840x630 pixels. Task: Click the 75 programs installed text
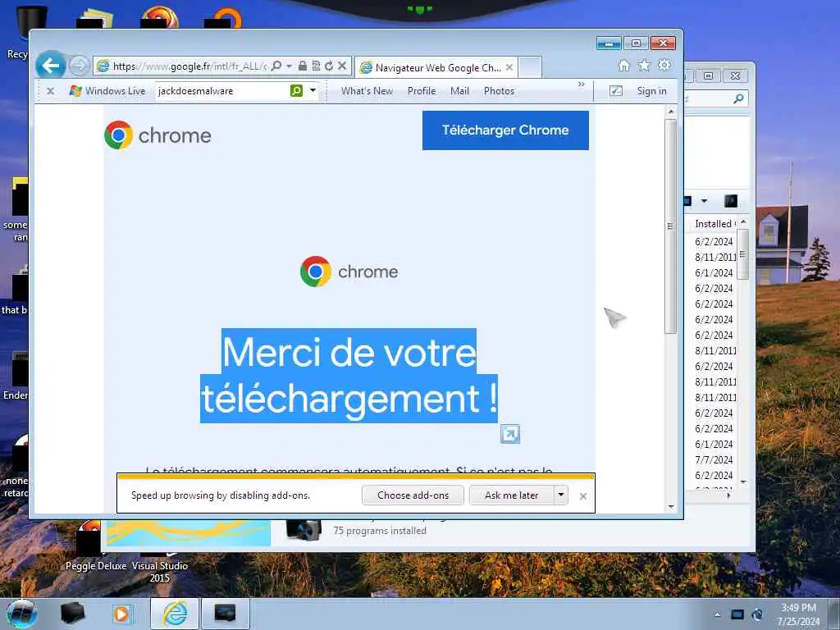click(380, 531)
